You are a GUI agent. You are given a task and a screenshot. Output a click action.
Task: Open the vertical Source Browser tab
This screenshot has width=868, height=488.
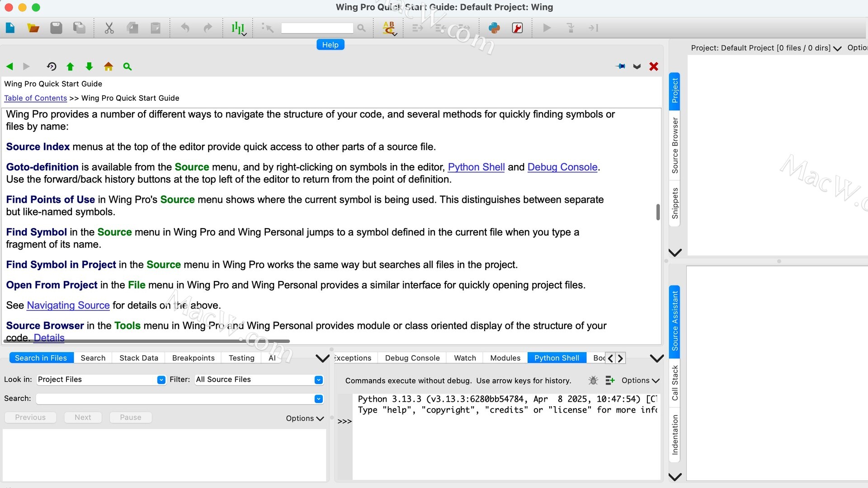click(675, 145)
